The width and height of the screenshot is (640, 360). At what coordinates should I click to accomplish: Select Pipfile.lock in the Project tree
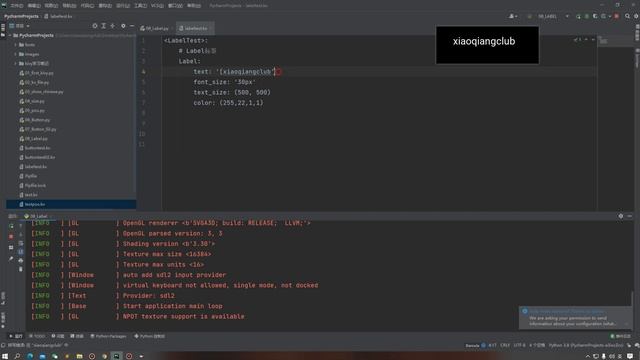point(33,185)
